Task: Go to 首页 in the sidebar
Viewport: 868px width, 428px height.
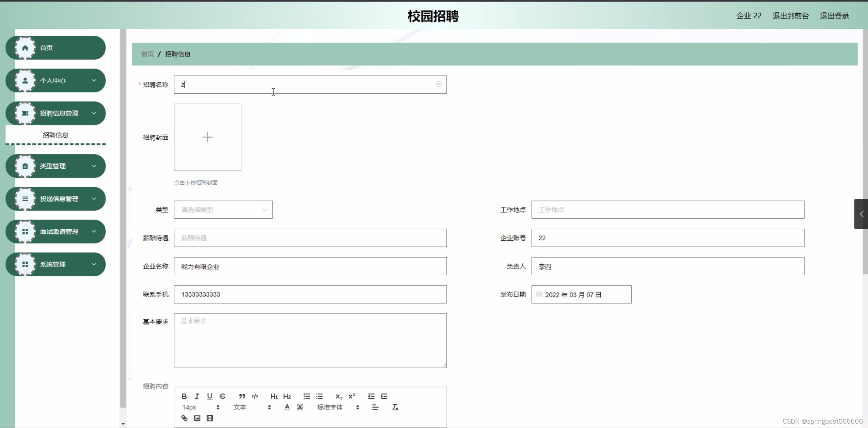Action: (x=56, y=48)
